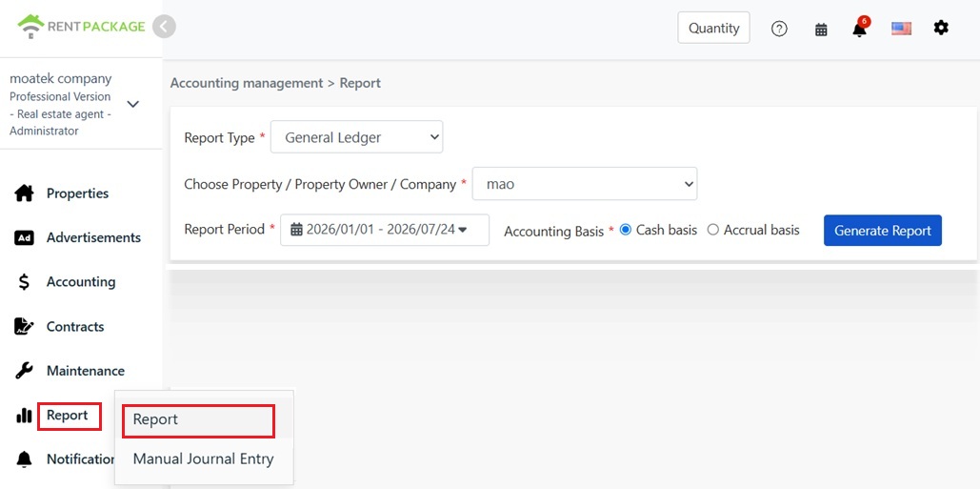Click calendar icon inside Report Period field

pyautogui.click(x=297, y=230)
